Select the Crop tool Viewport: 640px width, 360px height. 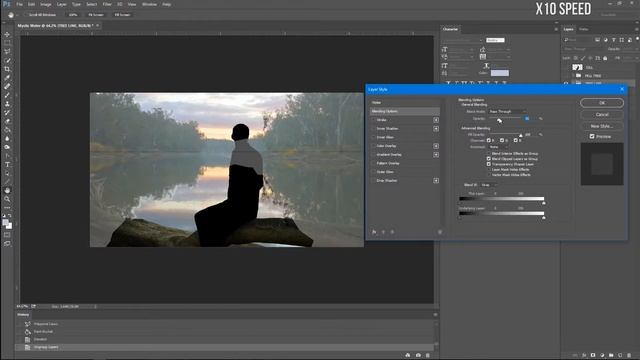(x=7, y=69)
